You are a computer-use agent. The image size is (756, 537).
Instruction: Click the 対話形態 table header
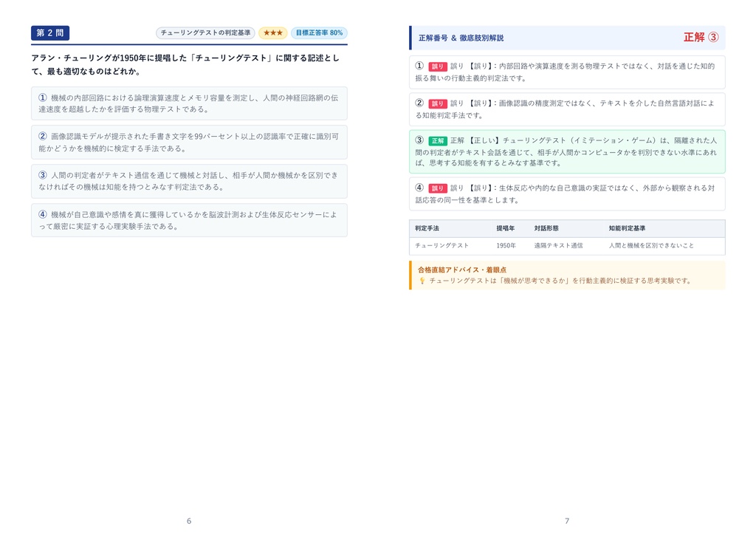[x=546, y=228]
